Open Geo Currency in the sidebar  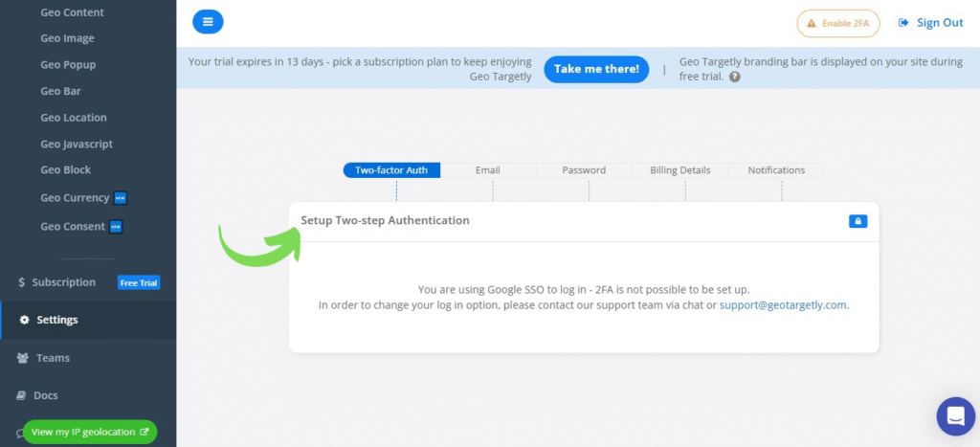pos(75,198)
